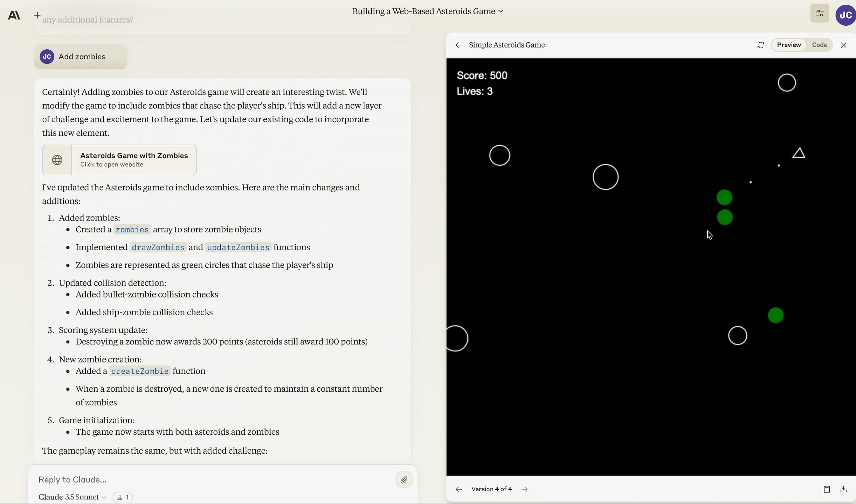Click the Anthropic logo home icon
This screenshot has height=504, width=856.
point(14,15)
